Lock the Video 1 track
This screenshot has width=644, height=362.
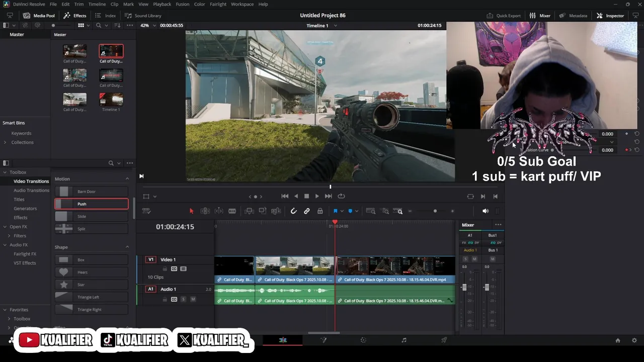pos(165,269)
